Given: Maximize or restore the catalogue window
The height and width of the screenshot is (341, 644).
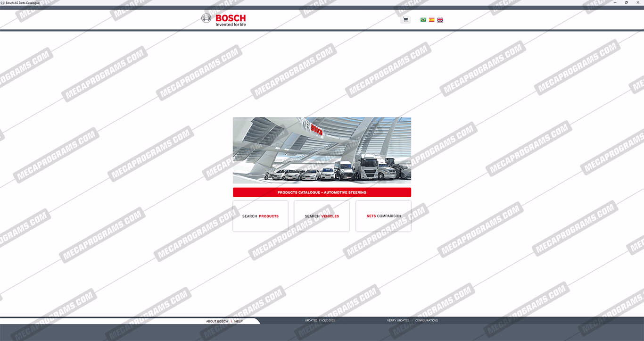Looking at the screenshot, I should 626,3.
